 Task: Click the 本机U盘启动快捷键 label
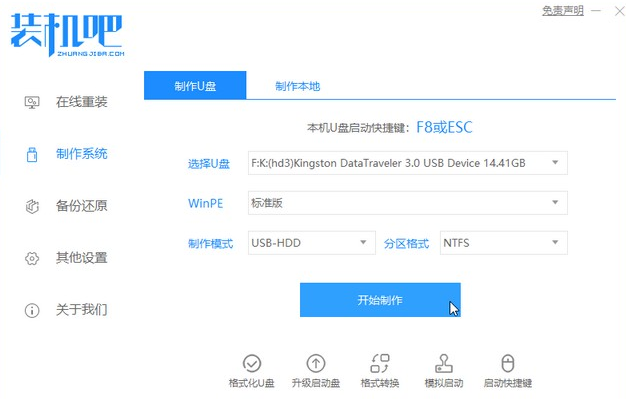click(358, 128)
